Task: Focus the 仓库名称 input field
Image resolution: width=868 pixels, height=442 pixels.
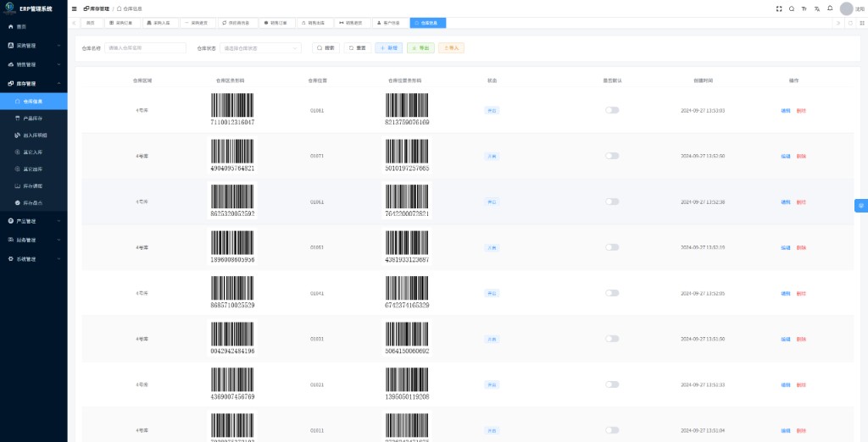Action: 145,48
